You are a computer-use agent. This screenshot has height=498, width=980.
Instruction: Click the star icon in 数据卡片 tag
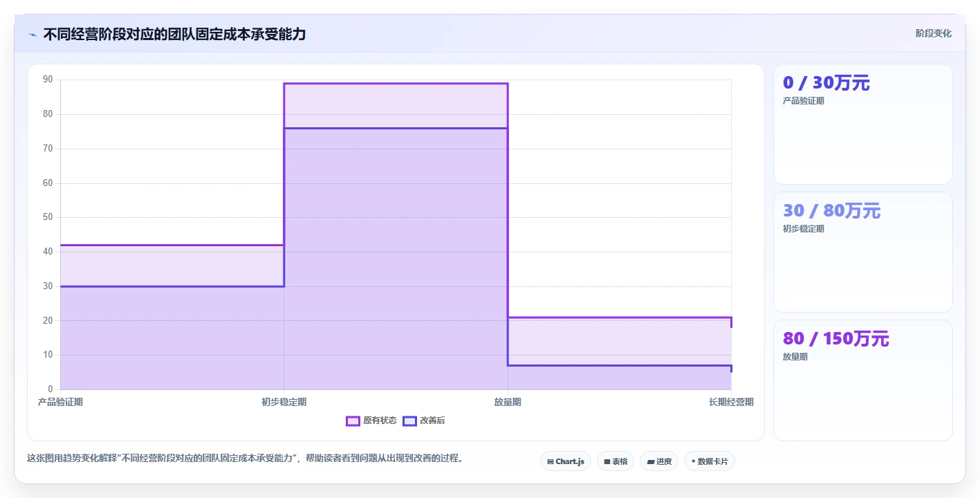pyautogui.click(x=693, y=461)
